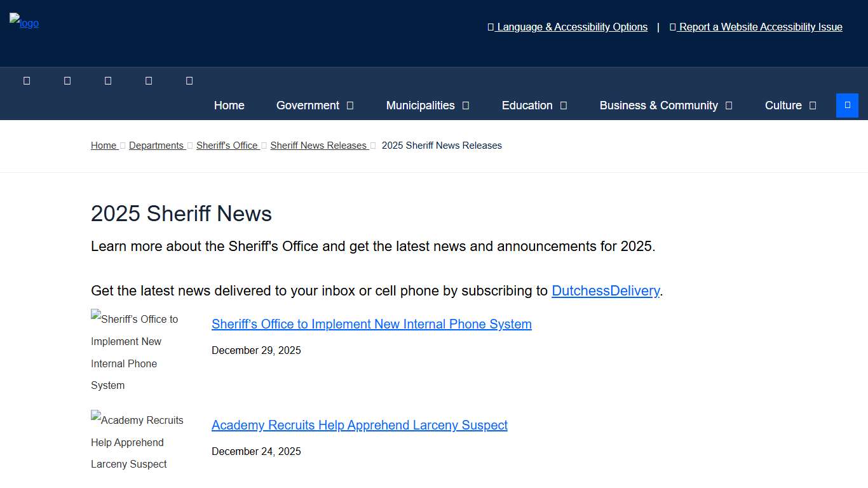Click the globe icon beside Language & Accessibility Options
Viewport: 868px width, 488px height.
point(489,27)
